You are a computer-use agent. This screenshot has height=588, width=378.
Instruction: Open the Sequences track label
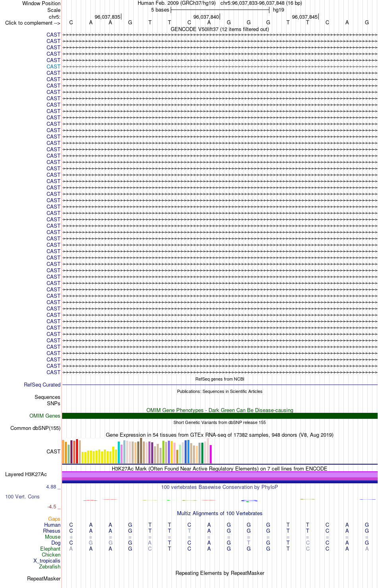(x=47, y=397)
